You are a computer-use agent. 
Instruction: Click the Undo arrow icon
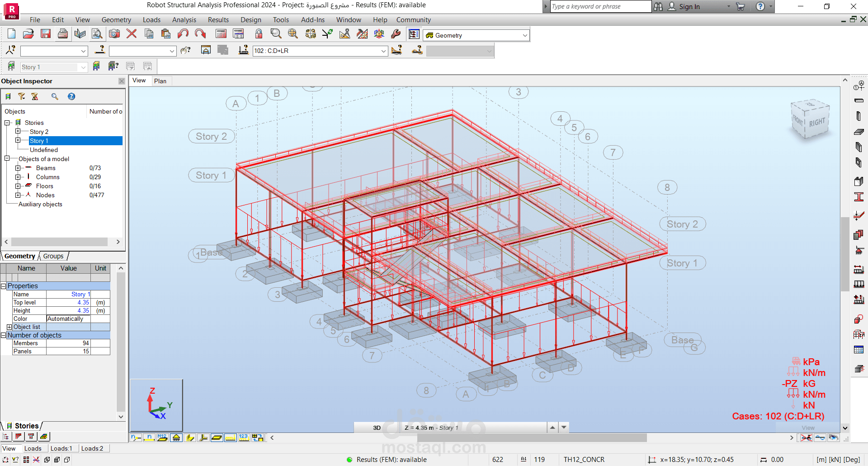click(x=183, y=34)
